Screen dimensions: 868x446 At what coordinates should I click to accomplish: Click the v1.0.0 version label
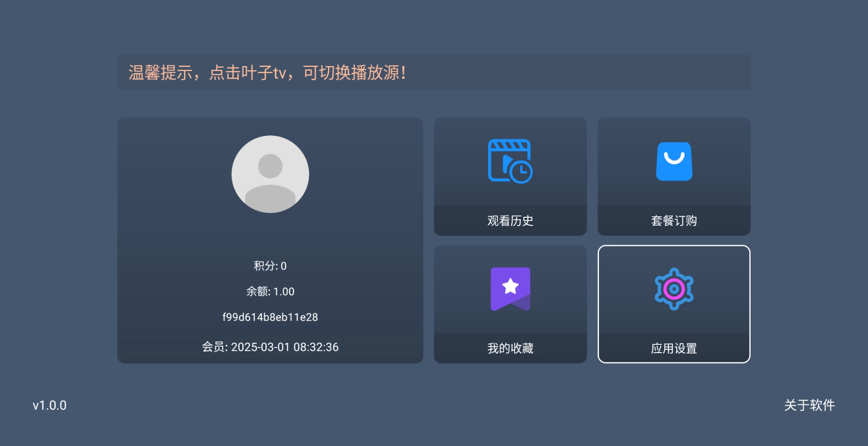[x=49, y=405]
